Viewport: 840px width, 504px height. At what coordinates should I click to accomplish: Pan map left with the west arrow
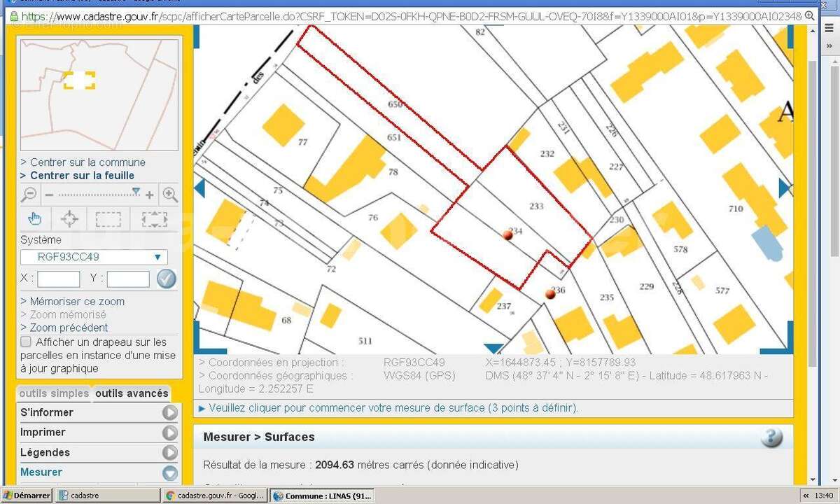point(199,188)
